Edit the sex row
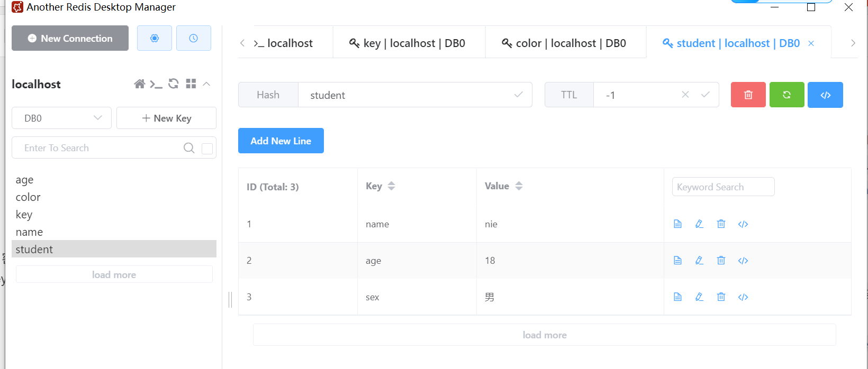 click(699, 297)
